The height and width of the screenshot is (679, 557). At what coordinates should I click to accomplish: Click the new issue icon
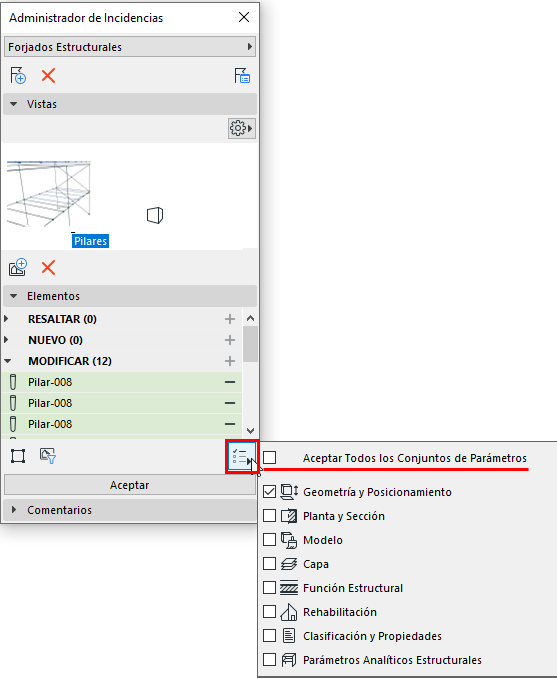(18, 75)
